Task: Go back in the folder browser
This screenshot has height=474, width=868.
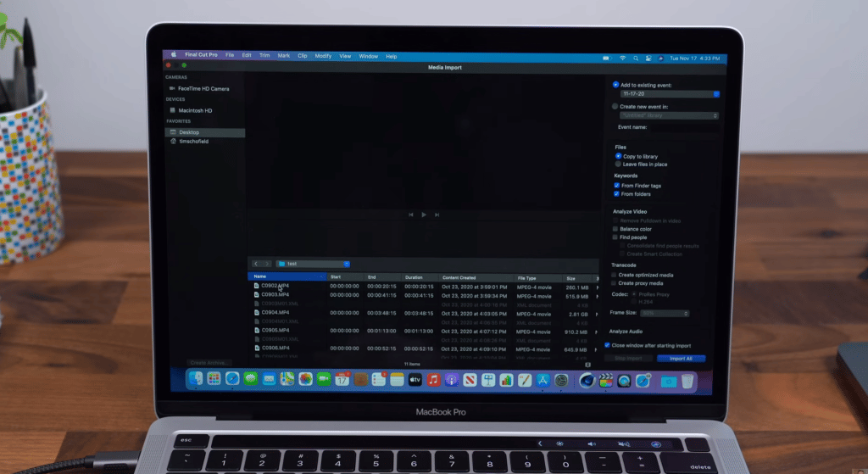Action: [256, 264]
